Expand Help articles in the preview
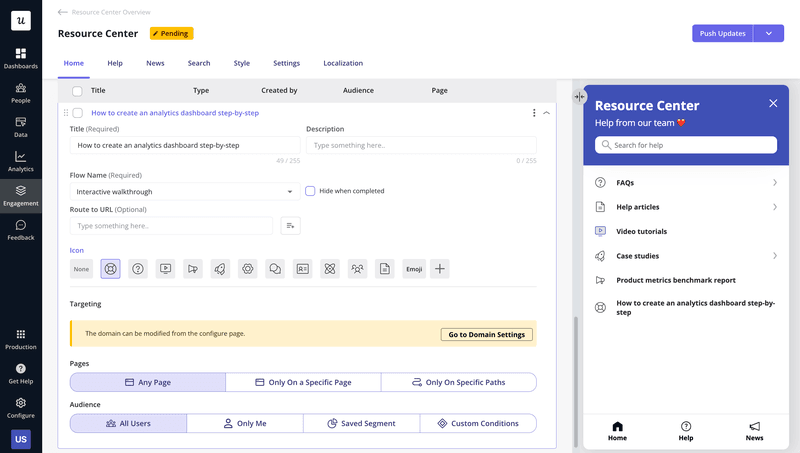This screenshot has height=453, width=800. point(686,207)
